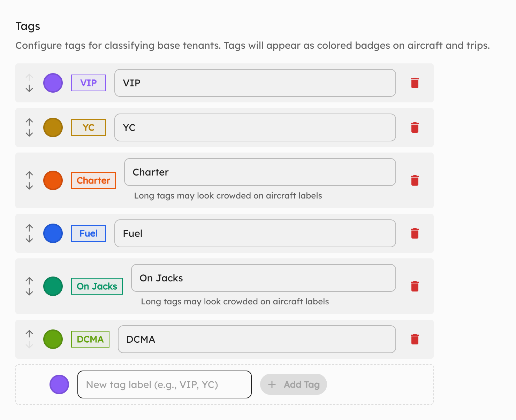
Task: Delete the Fuel tag
Action: pyautogui.click(x=415, y=233)
